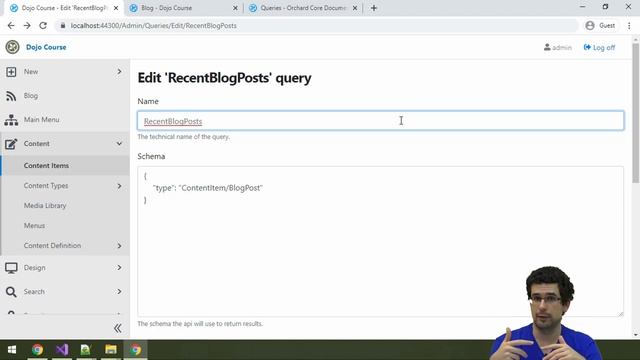
Task: Open the Guest profile button
Action: [600, 25]
